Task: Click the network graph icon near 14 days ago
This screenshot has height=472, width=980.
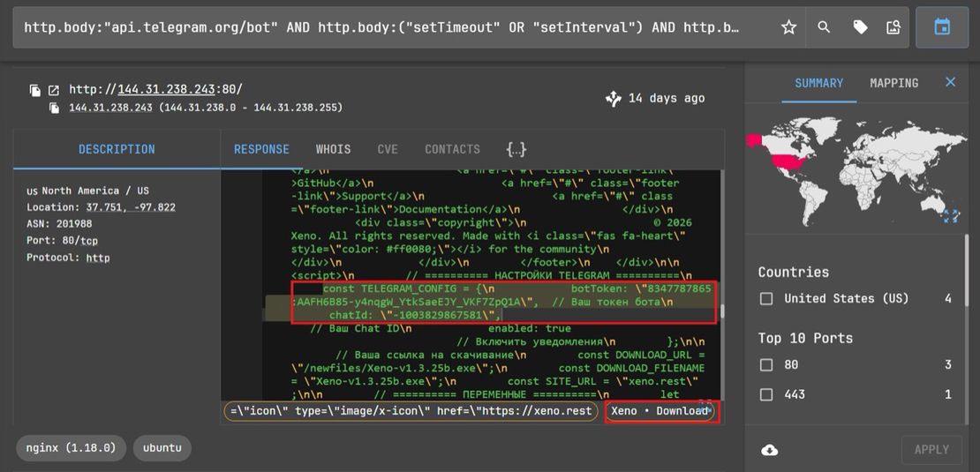Action: (x=613, y=98)
